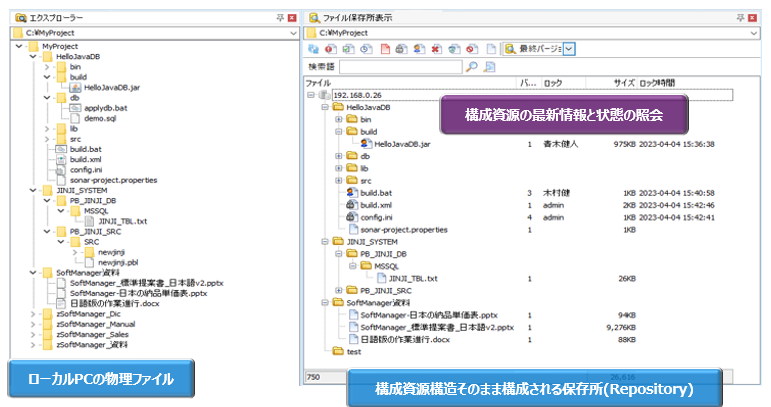Viewport: 771px width, 407px height.
Task: Expand the db folder in repository tree
Action: tap(339, 156)
